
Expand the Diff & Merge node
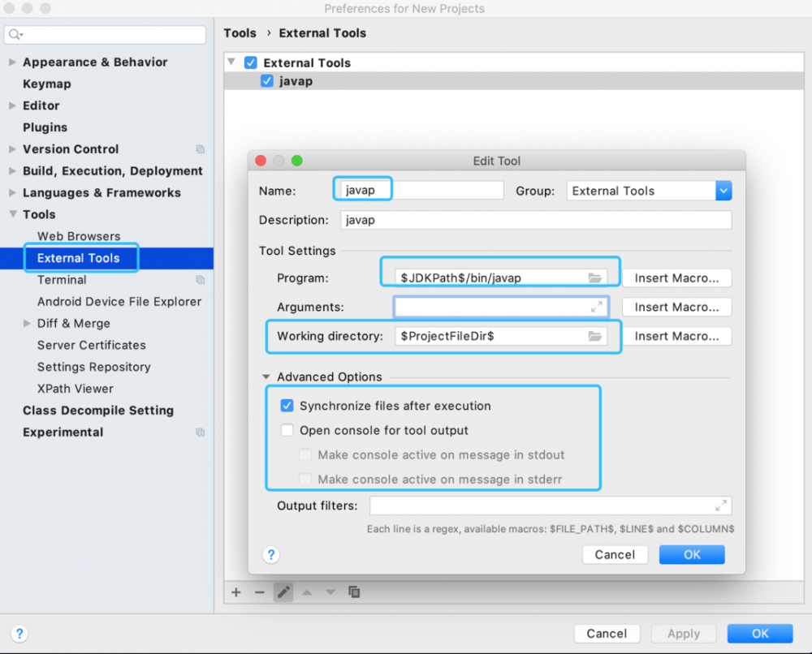(27, 324)
